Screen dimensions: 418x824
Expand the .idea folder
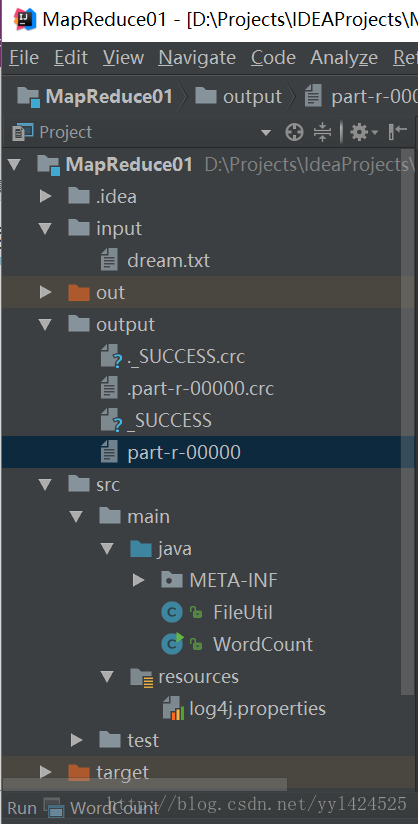point(46,197)
